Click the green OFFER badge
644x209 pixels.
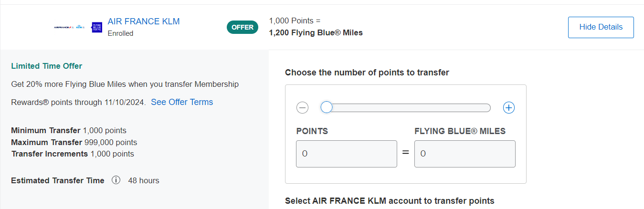point(243,27)
